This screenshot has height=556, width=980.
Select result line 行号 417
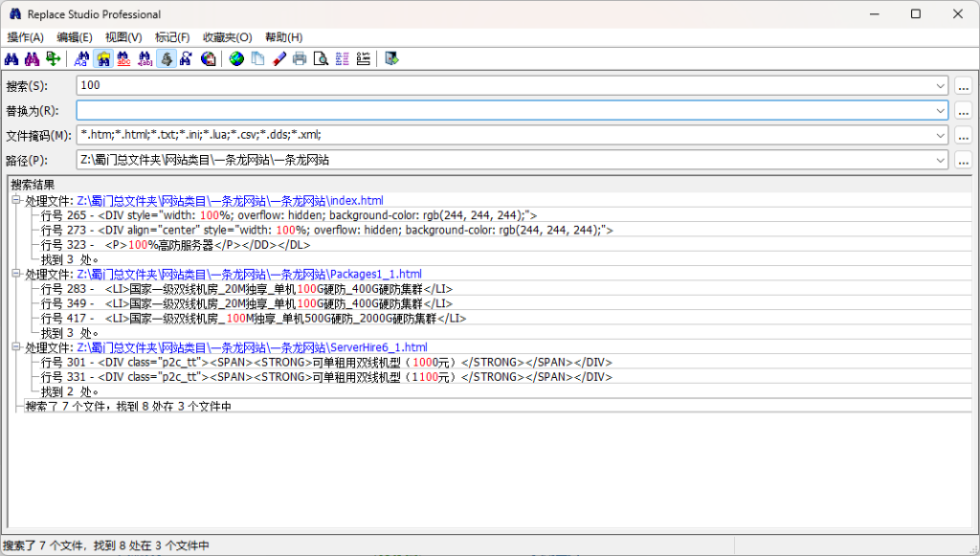(254, 318)
